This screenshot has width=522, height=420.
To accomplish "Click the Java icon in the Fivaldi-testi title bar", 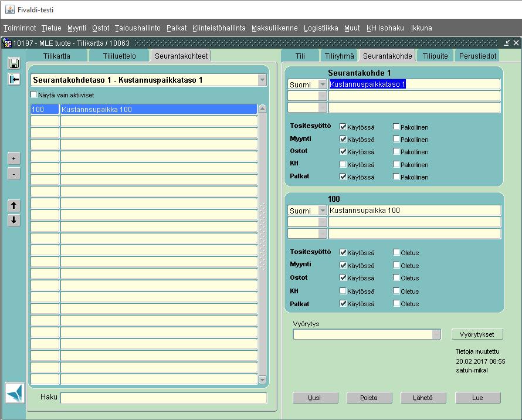I will coord(10,9).
